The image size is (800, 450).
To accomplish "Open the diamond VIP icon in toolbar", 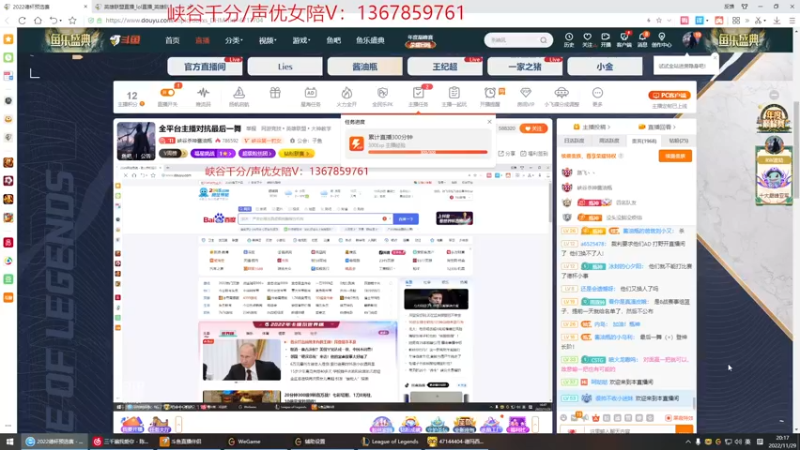I will coord(526,93).
